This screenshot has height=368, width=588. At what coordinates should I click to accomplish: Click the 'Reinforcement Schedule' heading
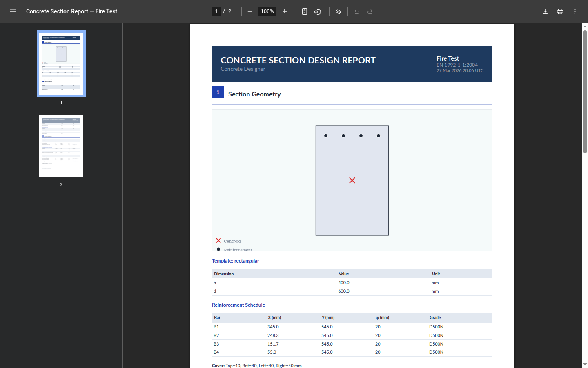pyautogui.click(x=238, y=305)
